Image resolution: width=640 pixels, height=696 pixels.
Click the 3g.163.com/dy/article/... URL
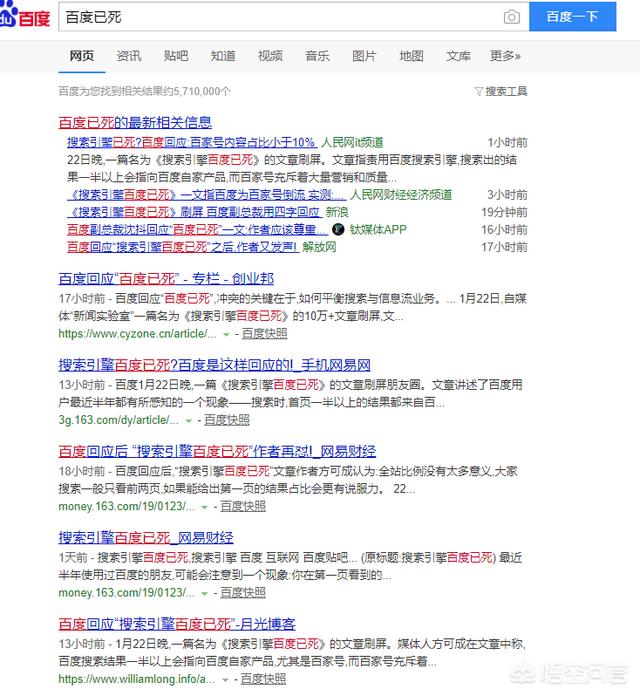pos(119,420)
